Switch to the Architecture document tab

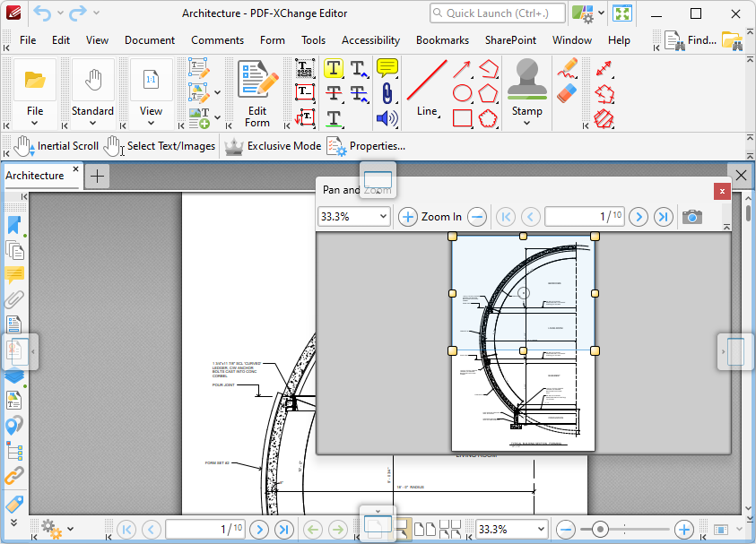(x=34, y=176)
